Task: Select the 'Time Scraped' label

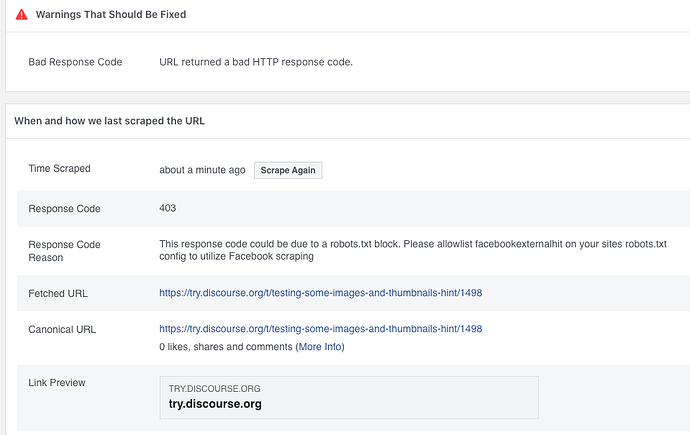Action: pos(59,168)
